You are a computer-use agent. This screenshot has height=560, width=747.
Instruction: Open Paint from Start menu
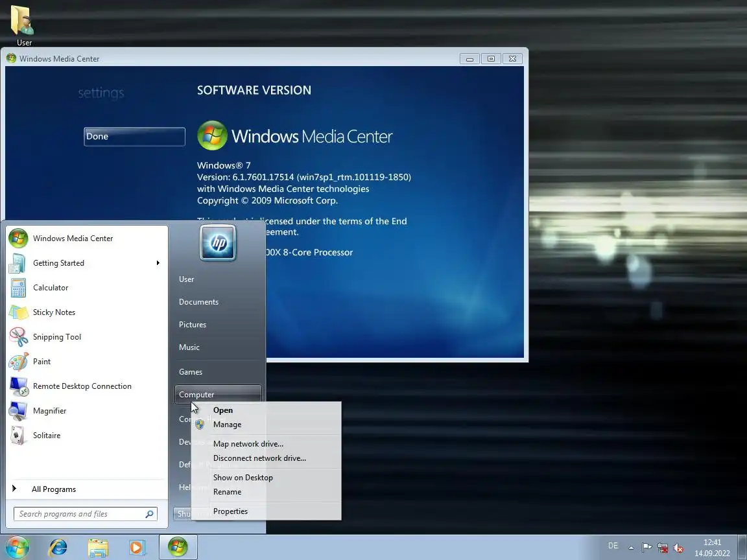(87, 362)
